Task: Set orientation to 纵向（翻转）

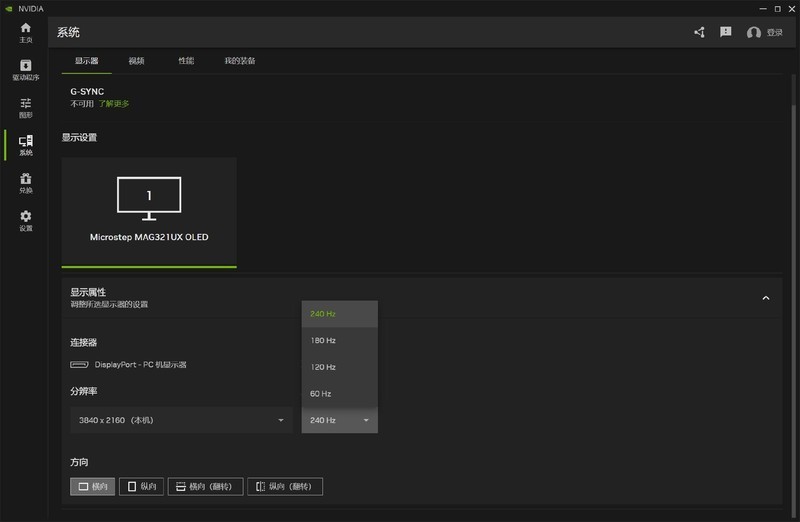Action: tap(285, 487)
